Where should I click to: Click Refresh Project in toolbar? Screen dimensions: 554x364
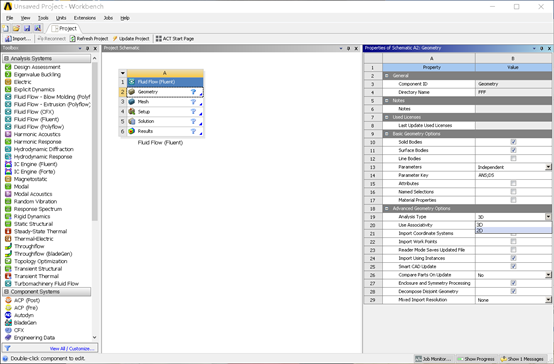[89, 39]
